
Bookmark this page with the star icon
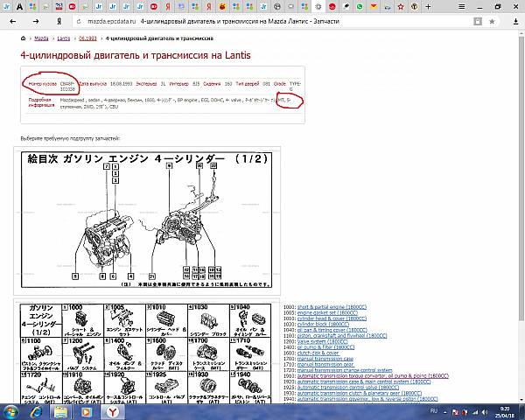tap(492, 21)
